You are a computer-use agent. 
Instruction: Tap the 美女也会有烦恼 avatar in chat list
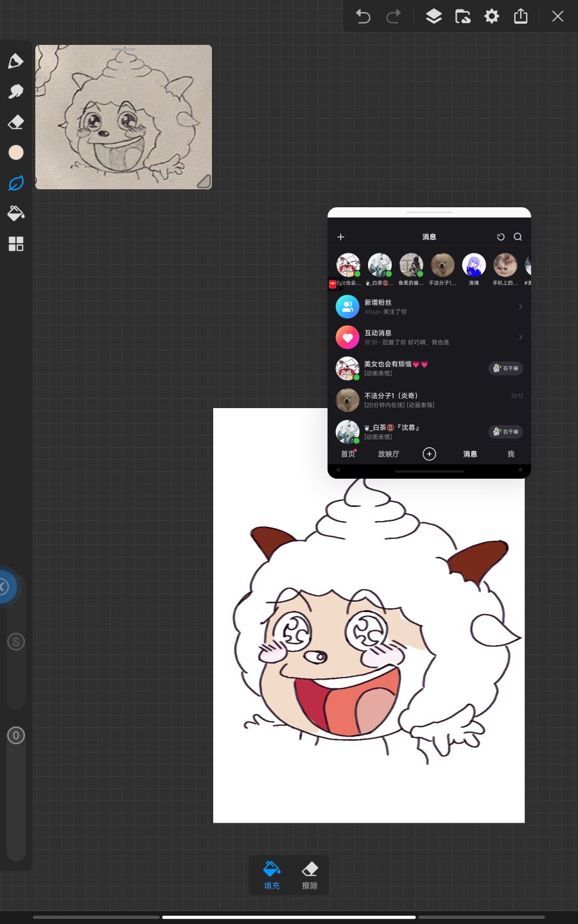(347, 368)
